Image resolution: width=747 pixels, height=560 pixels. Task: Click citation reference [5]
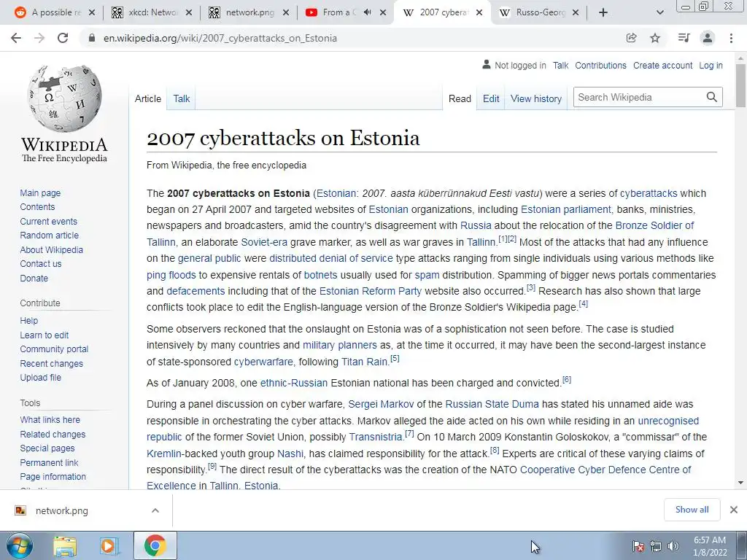395,359
